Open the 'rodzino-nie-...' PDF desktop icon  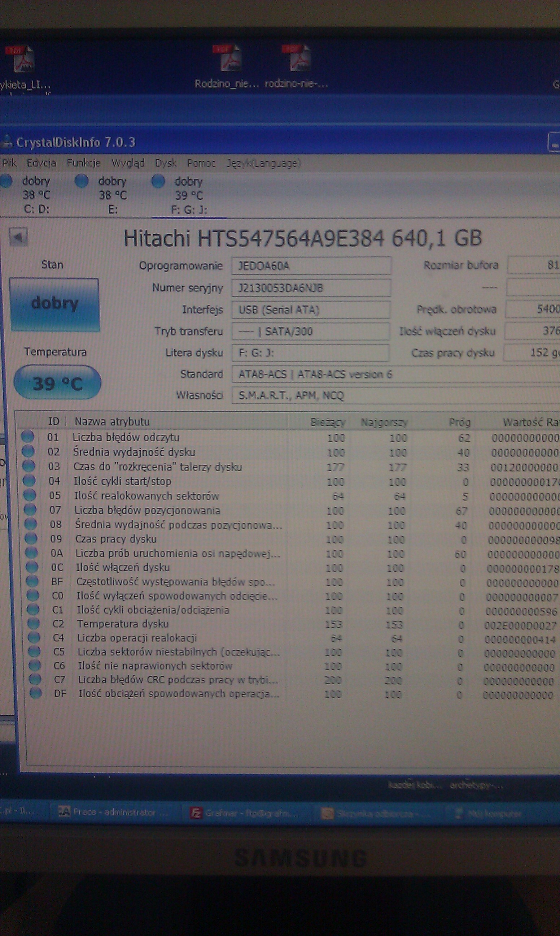point(297,66)
